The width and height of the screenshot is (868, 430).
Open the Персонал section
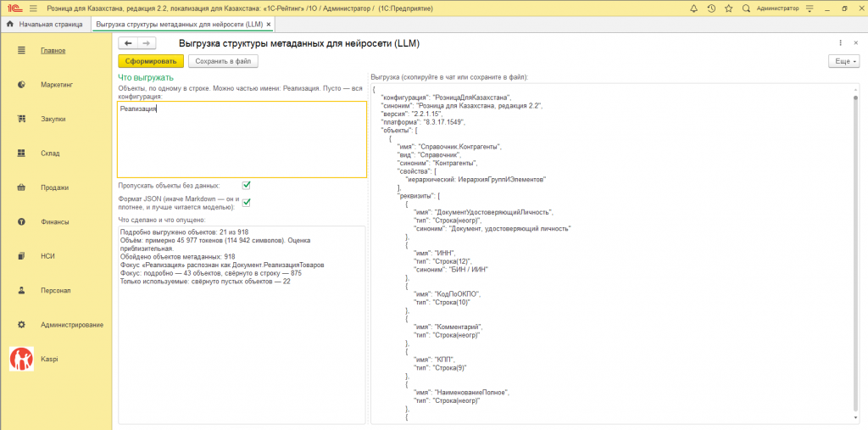[x=55, y=290]
